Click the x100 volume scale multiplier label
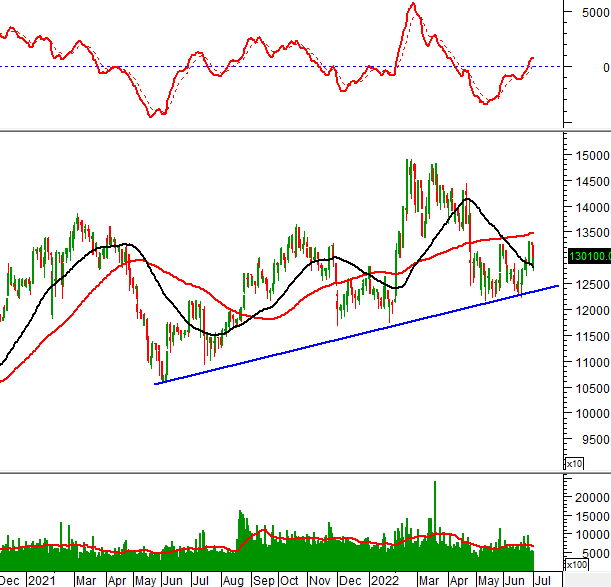This screenshot has height=587, width=611. pyautogui.click(x=577, y=565)
